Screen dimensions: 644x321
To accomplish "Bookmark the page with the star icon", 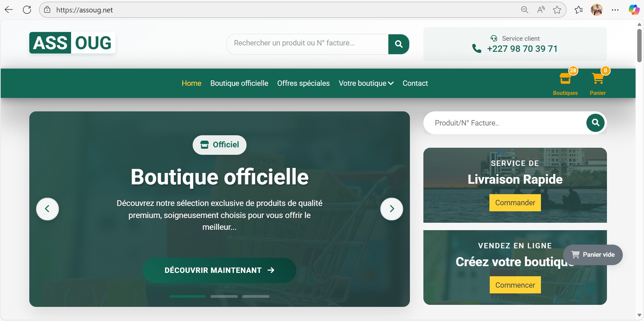I will coord(557,10).
